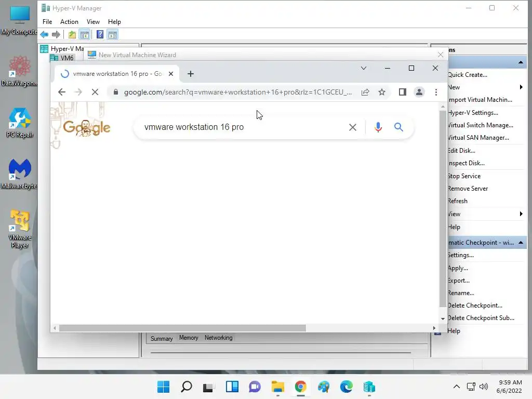This screenshot has height=399, width=532.
Task: Open Chrome's three-dot menu
Action: click(x=436, y=92)
